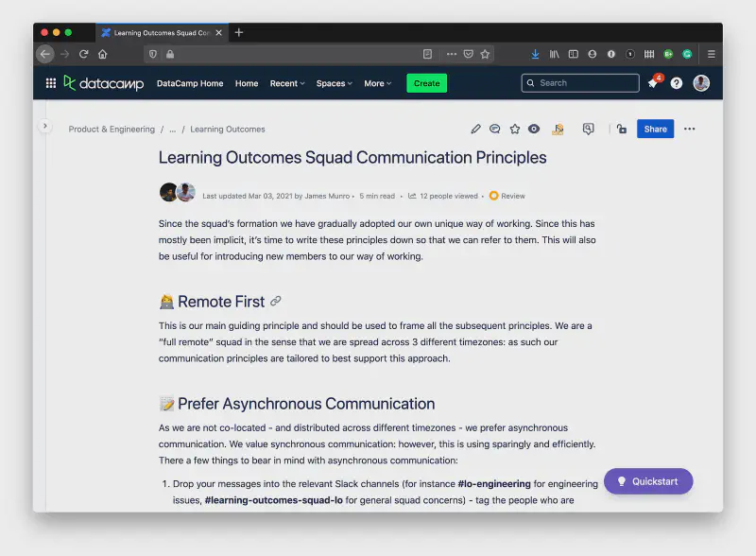Expand the Recent dropdown menu

pos(287,83)
